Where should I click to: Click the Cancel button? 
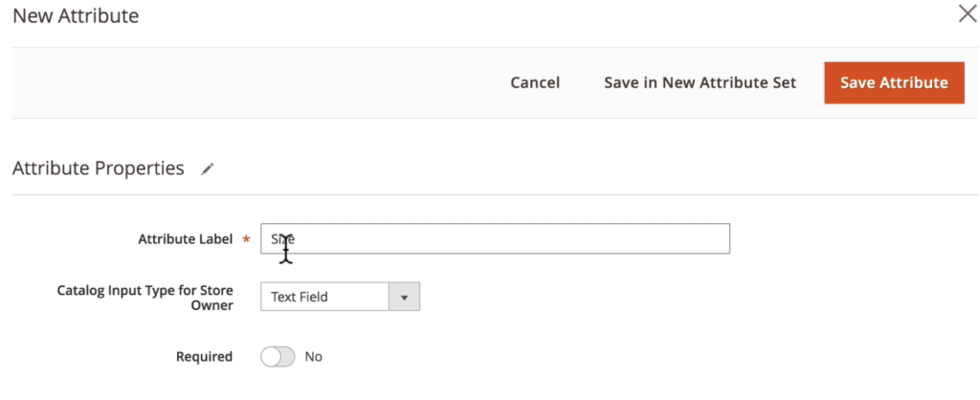[535, 83]
